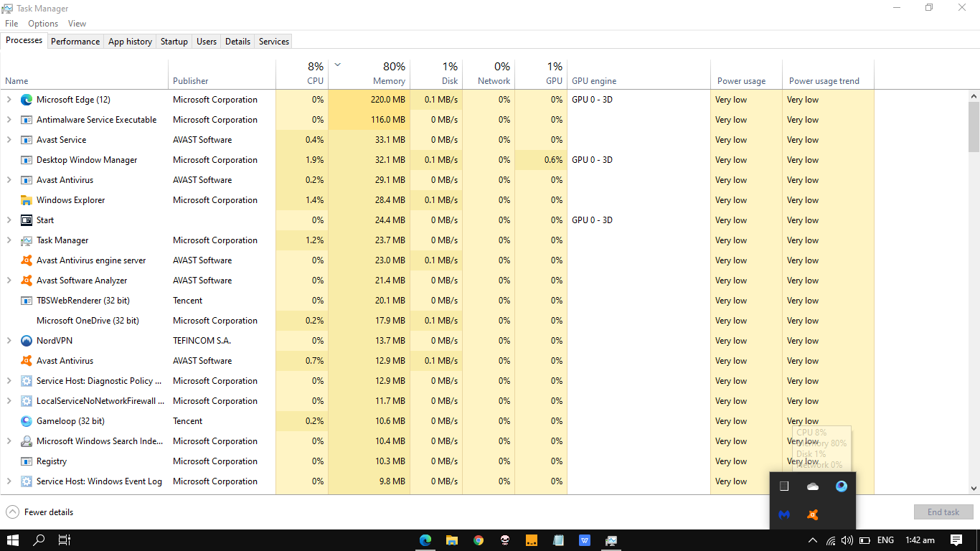The height and width of the screenshot is (551, 980).
Task: Click the NordVPN process icon
Action: coord(27,341)
